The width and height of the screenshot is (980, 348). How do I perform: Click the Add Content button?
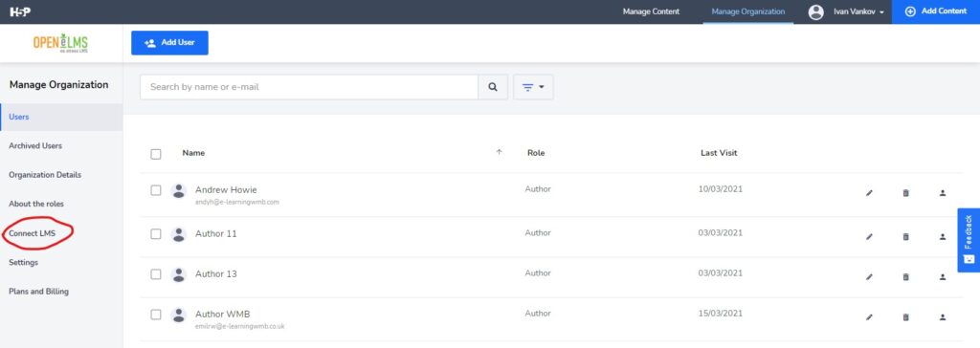click(x=936, y=11)
